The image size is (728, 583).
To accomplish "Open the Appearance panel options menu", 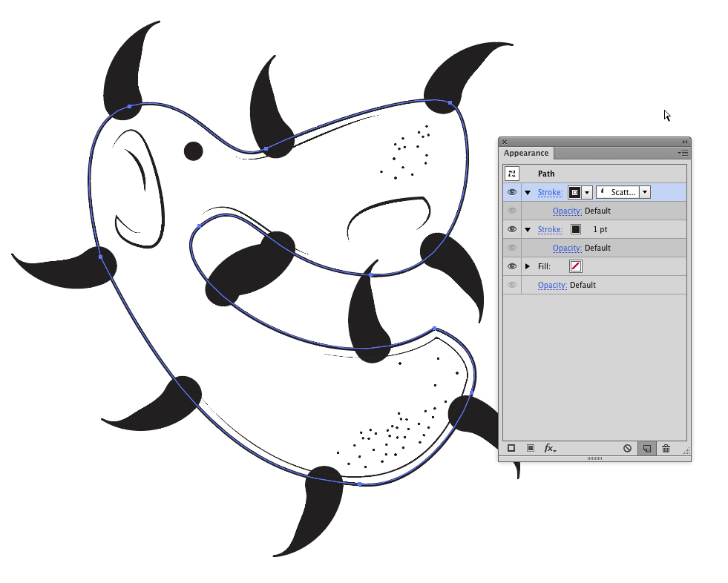I will [683, 153].
